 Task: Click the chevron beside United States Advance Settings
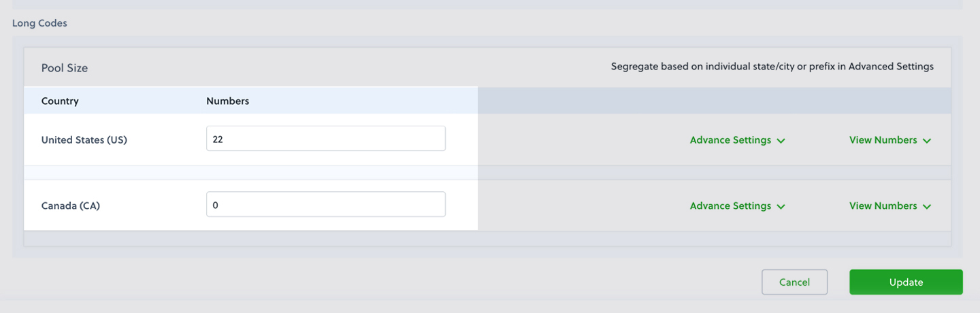click(781, 141)
